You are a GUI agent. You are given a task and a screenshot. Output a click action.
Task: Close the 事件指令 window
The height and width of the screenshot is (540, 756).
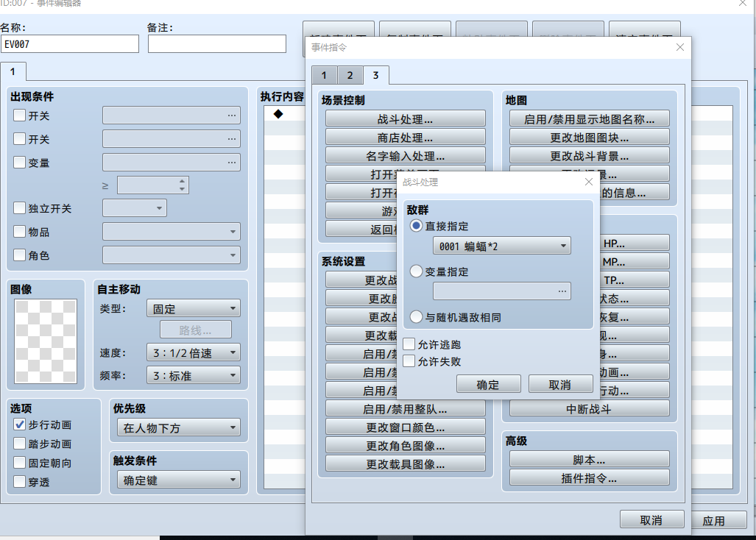point(680,47)
